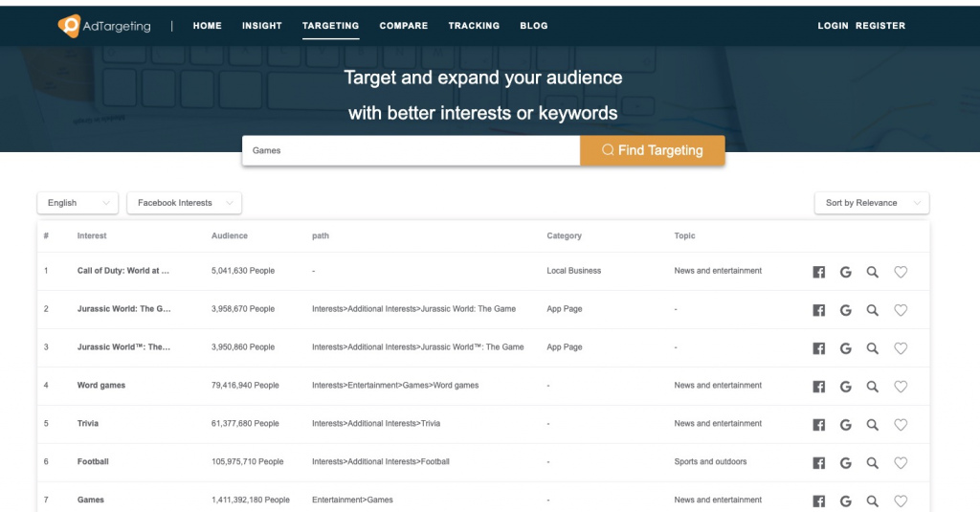Click search icon in Jurassic World: The G... row

[873, 310]
